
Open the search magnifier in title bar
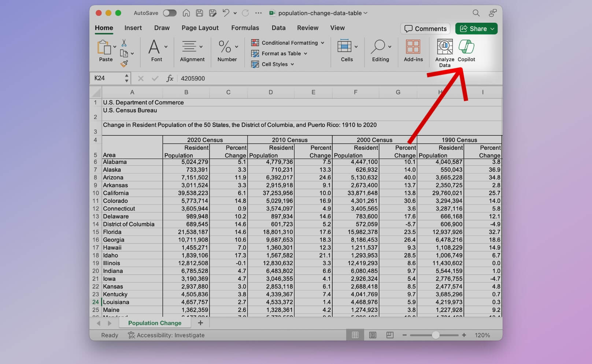tap(476, 13)
